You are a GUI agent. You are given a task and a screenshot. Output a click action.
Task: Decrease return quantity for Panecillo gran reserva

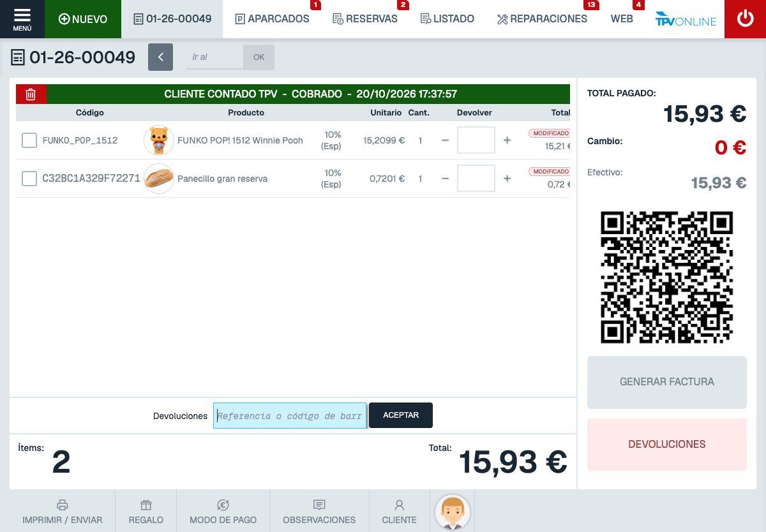445,179
